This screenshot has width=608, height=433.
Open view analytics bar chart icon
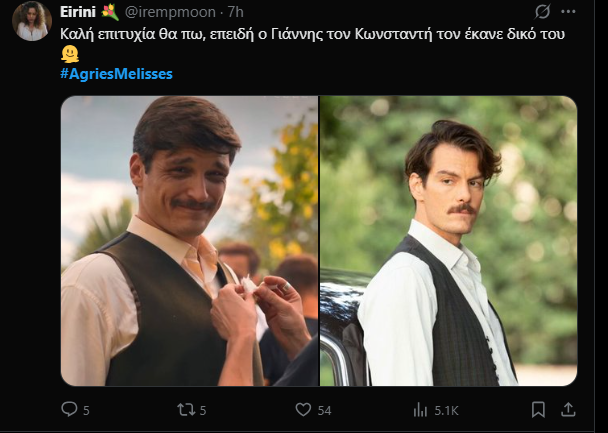[420, 409]
